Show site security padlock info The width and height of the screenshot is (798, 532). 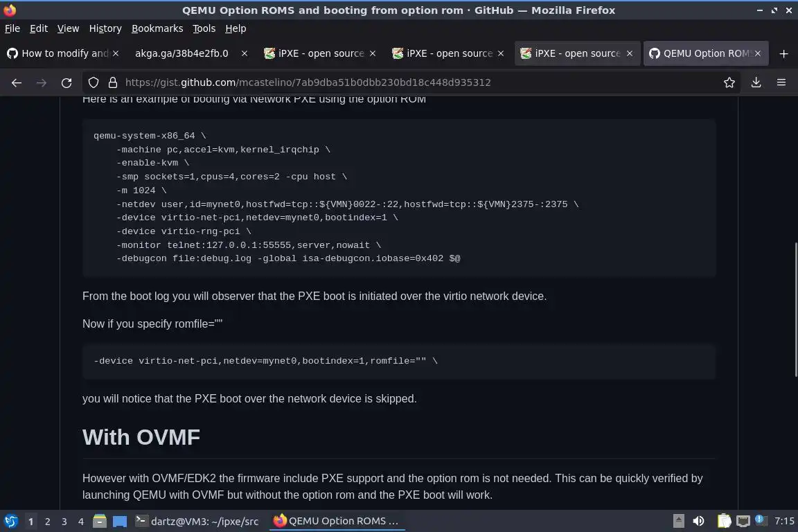(112, 82)
